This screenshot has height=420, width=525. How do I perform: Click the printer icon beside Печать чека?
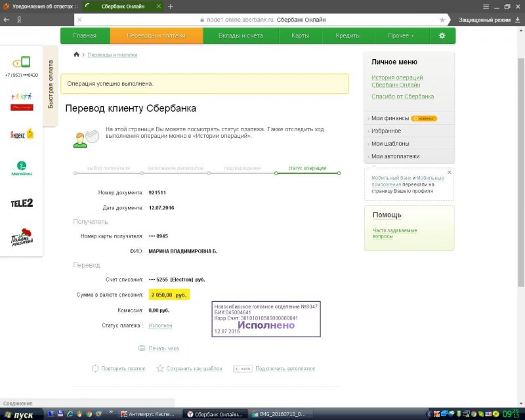point(142,348)
